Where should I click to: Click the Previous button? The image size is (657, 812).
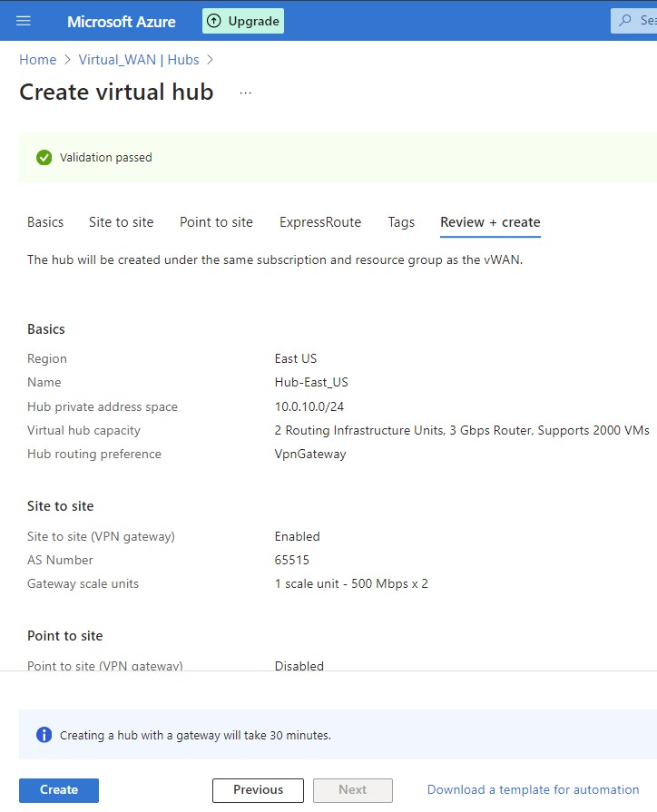tap(258, 789)
